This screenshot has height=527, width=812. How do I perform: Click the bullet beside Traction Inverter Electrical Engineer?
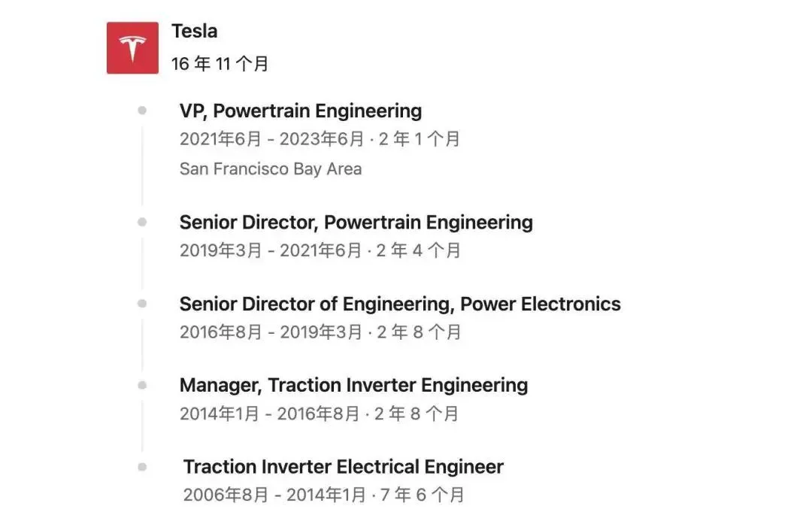142,467
